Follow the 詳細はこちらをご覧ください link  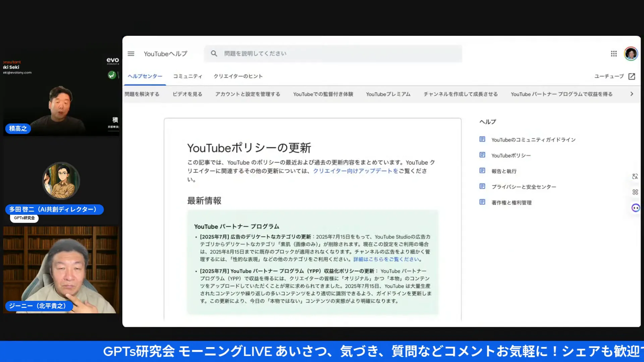[386, 259]
